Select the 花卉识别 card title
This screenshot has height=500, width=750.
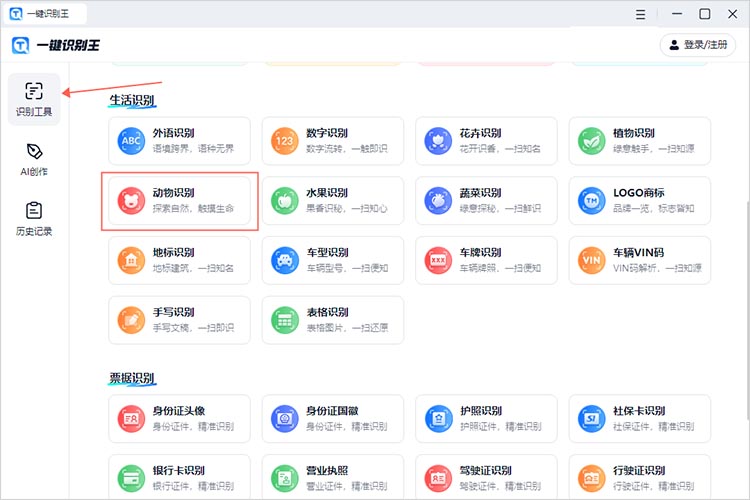(480, 133)
